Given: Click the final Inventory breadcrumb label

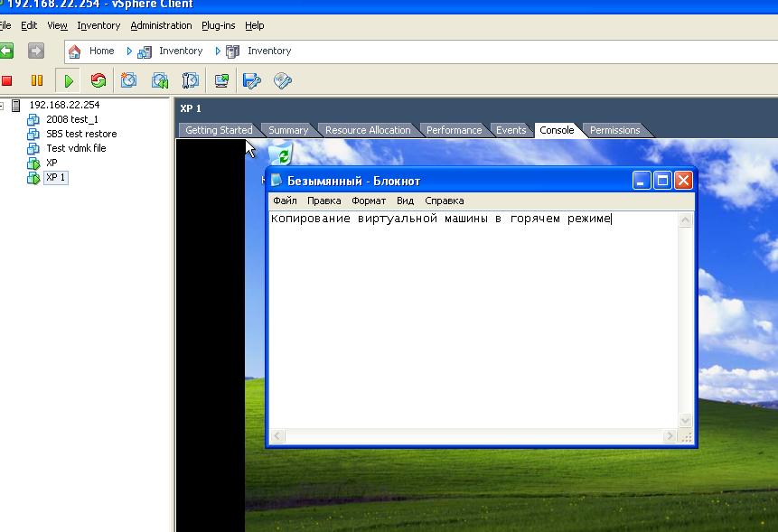Looking at the screenshot, I should [x=269, y=51].
